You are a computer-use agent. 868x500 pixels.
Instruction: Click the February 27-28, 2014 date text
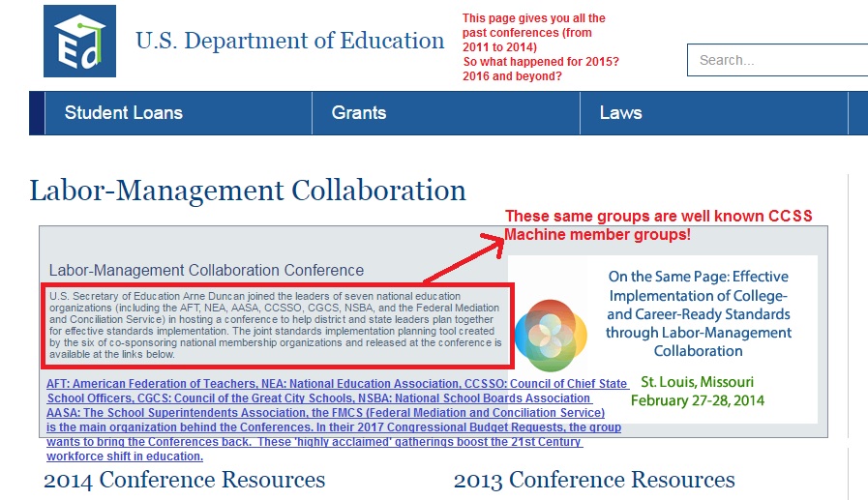(698, 400)
